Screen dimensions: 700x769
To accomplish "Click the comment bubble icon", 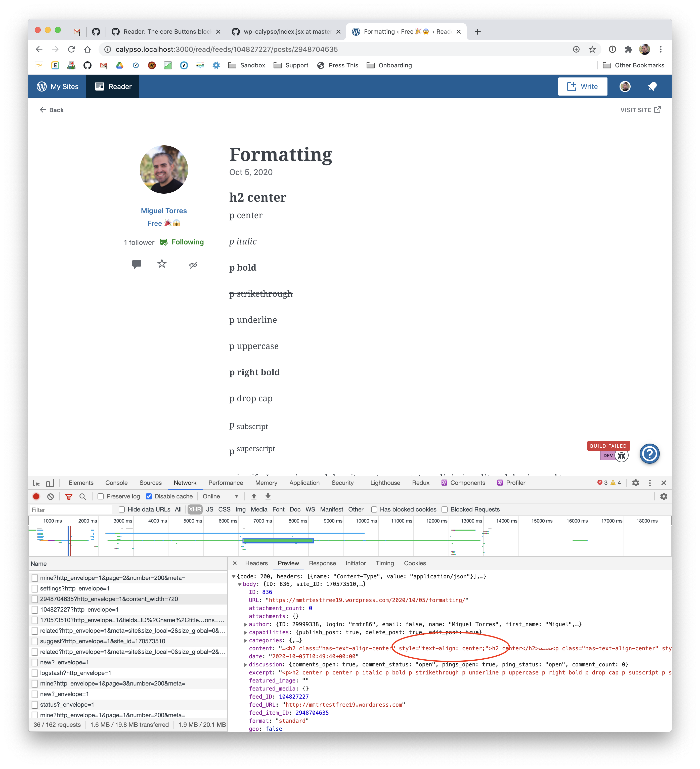I will (x=137, y=264).
